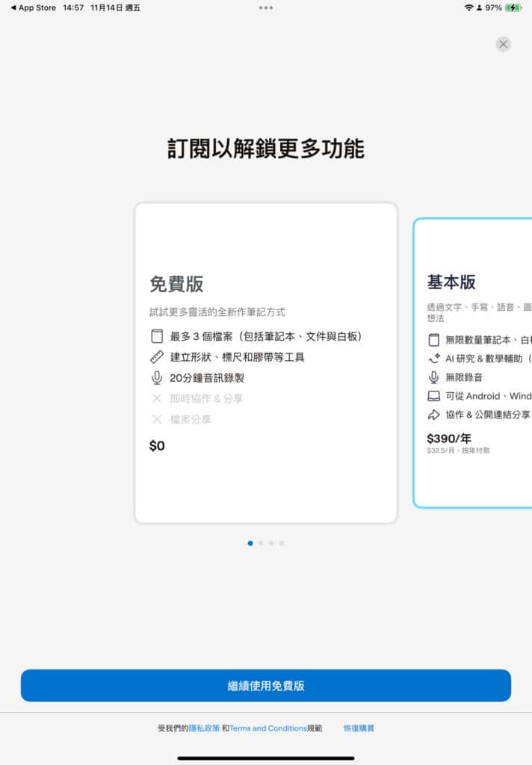Tap AI sparkle icon beside AI 研究
The height and width of the screenshot is (765, 532).
434,359
